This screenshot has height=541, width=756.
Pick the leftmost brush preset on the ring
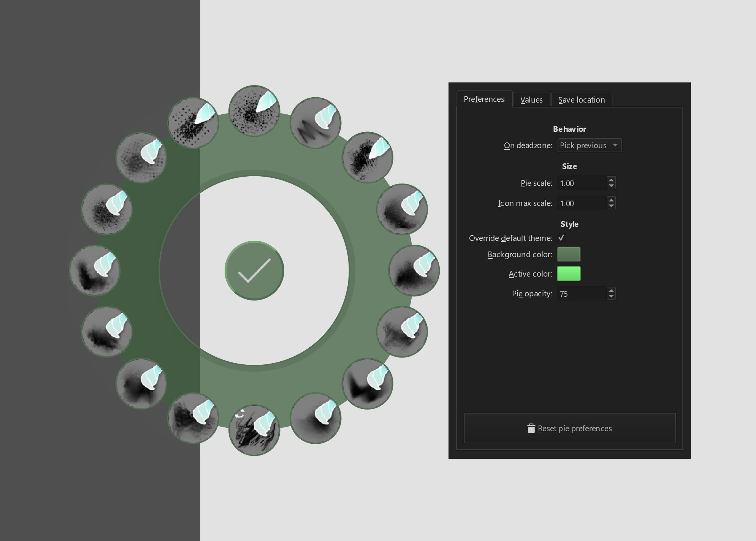coord(95,270)
